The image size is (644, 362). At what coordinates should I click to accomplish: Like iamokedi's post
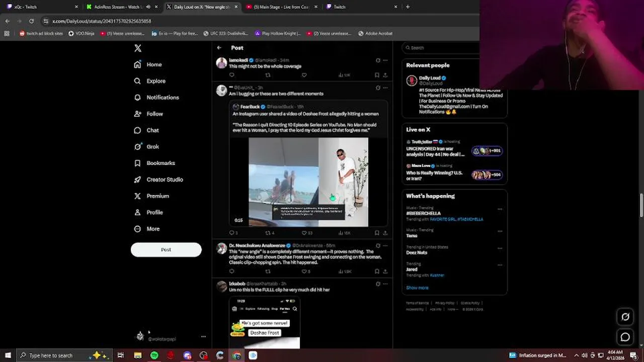304,75
